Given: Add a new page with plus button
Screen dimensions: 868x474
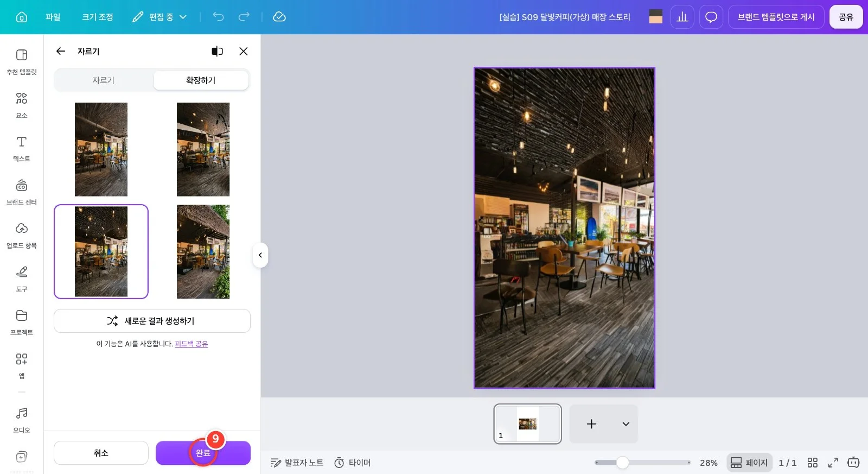Looking at the screenshot, I should 592,424.
